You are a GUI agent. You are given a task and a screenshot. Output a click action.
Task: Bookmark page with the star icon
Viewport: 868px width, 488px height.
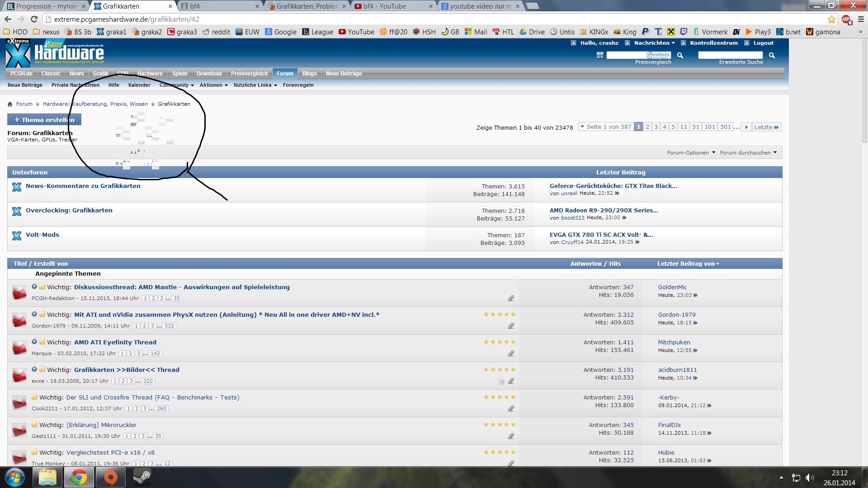[x=831, y=19]
